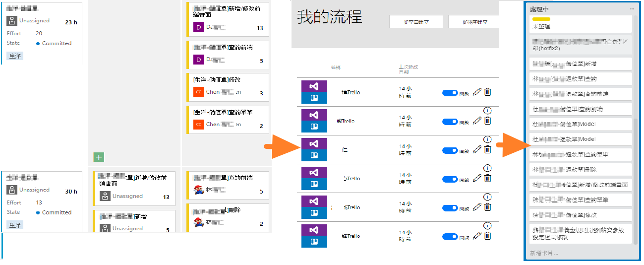Click the yellow label on the 未整理 card
The height and width of the screenshot is (265, 644).
541,19
